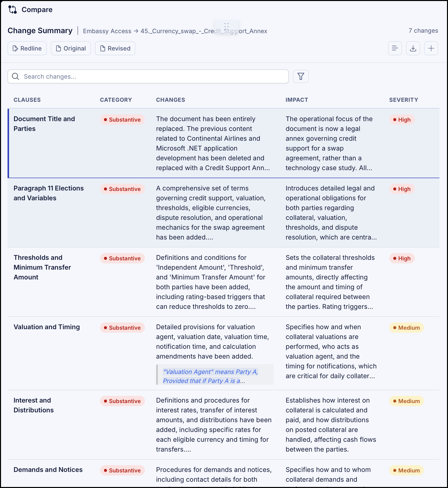Select the Interest and Distributions clause
Viewport: 448px width, 488px height.
pos(34,405)
